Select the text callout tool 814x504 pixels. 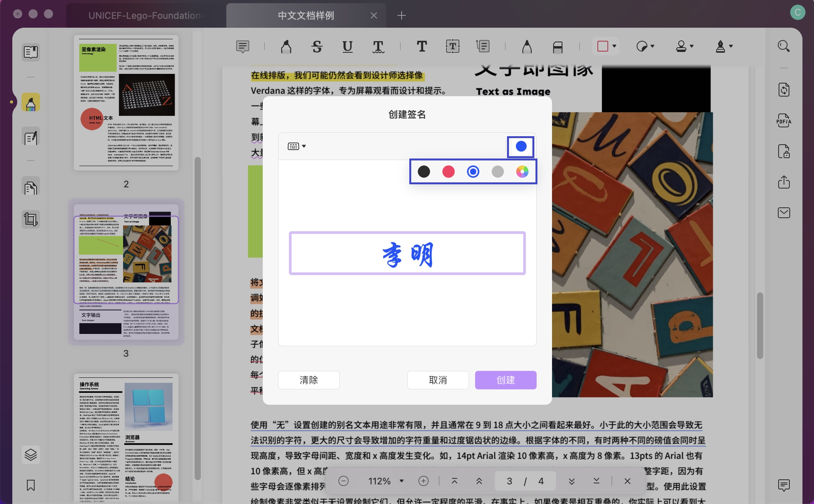click(x=483, y=47)
